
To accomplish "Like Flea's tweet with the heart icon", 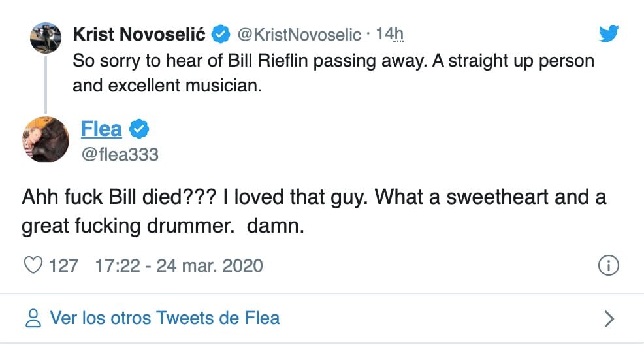I will [33, 266].
